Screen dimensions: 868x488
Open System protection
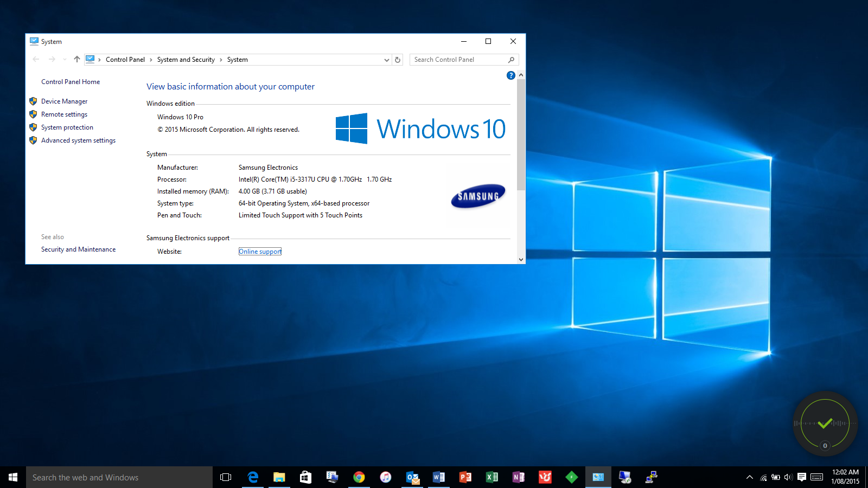[67, 127]
